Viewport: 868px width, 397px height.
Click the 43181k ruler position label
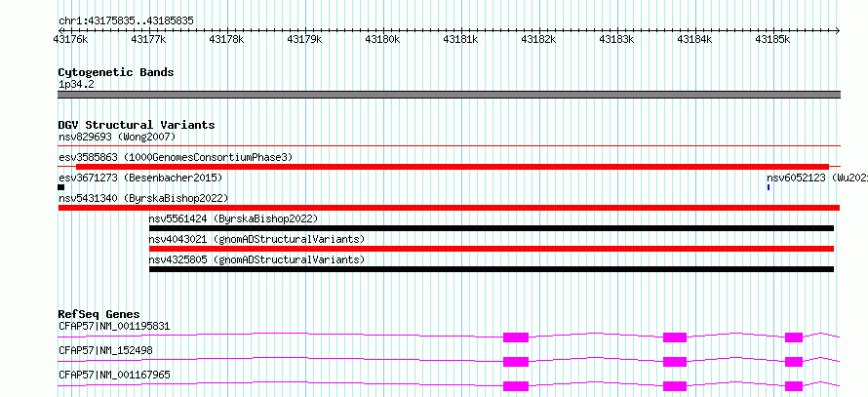(460, 39)
